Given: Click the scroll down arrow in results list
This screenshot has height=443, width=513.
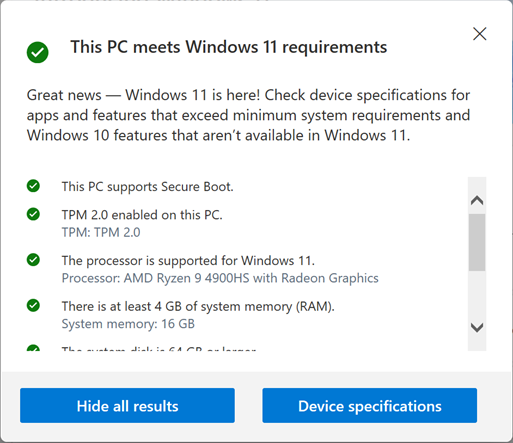Looking at the screenshot, I should click(x=477, y=328).
